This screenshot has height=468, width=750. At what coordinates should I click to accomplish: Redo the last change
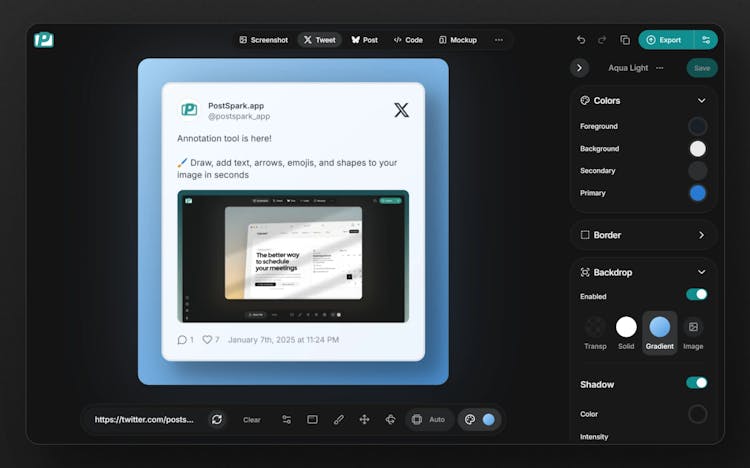(x=602, y=40)
